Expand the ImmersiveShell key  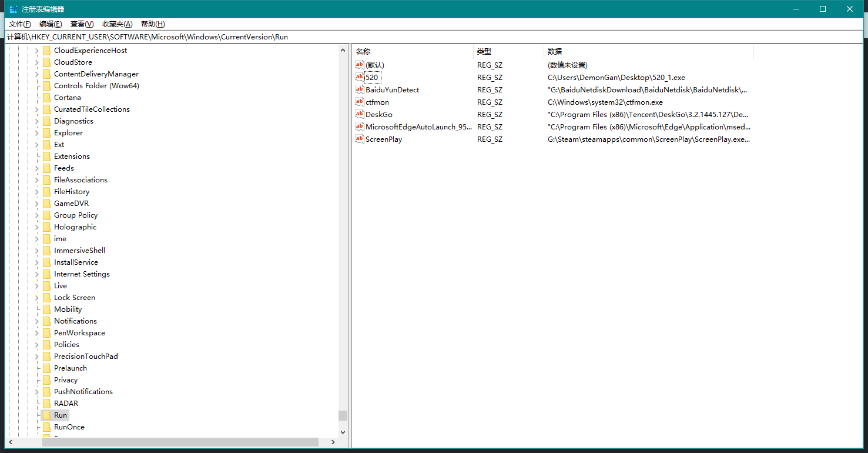click(36, 250)
